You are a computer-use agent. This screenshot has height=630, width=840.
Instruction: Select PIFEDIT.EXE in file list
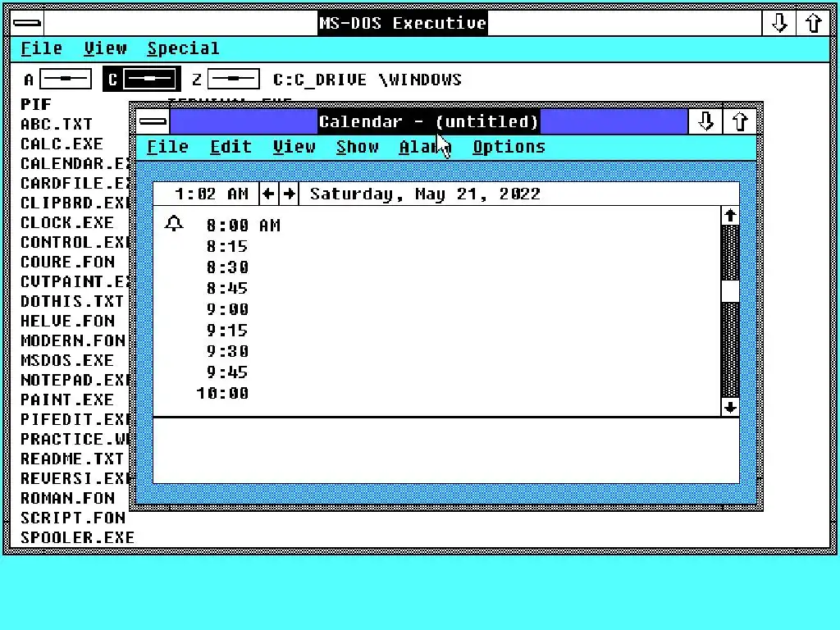coord(75,419)
